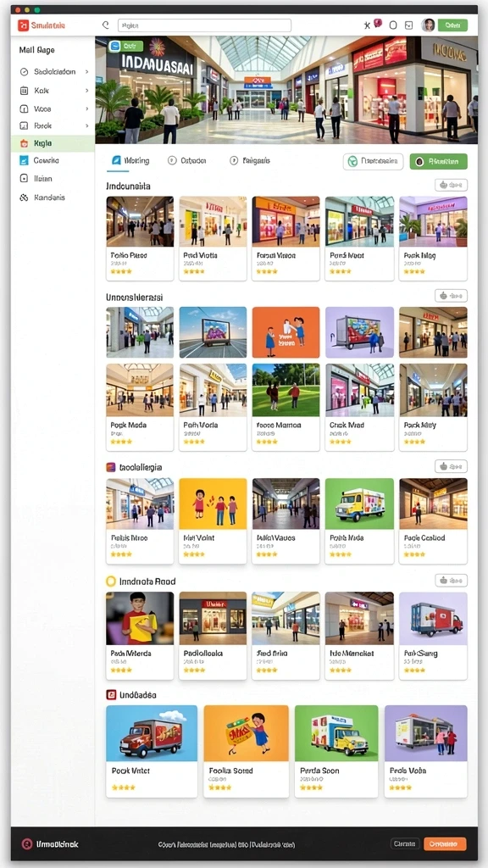Expand the first sidebar item chevron
The image size is (488, 868).
pyautogui.click(x=87, y=72)
